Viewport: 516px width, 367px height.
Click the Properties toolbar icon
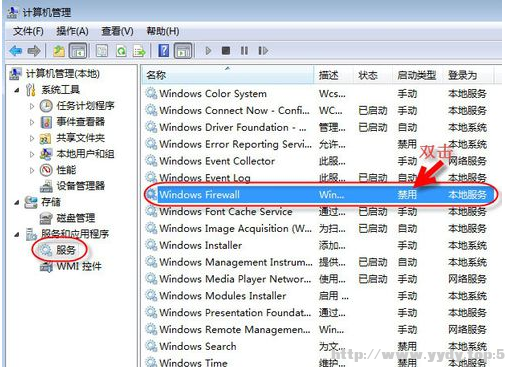102,51
